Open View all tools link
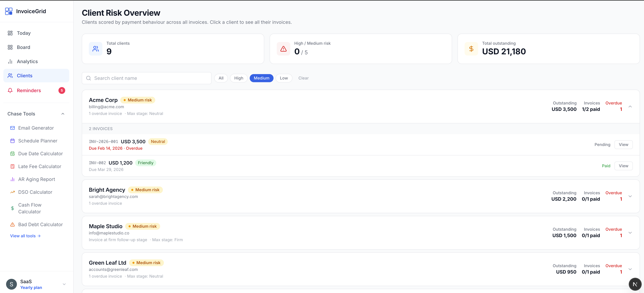 click(25, 236)
